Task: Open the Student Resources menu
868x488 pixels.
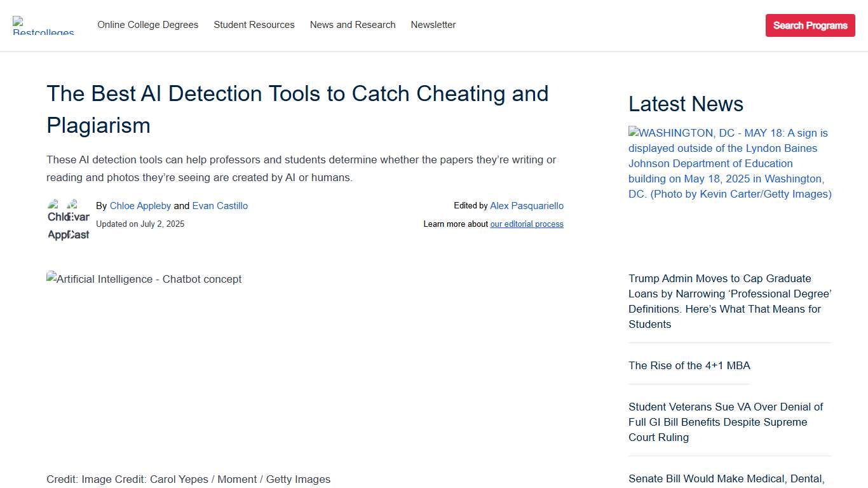Action: point(254,25)
